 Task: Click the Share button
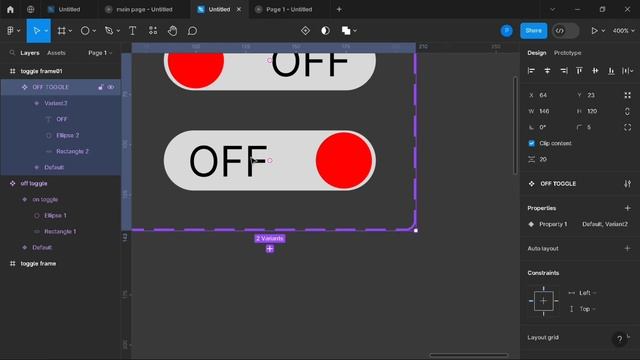point(533,31)
